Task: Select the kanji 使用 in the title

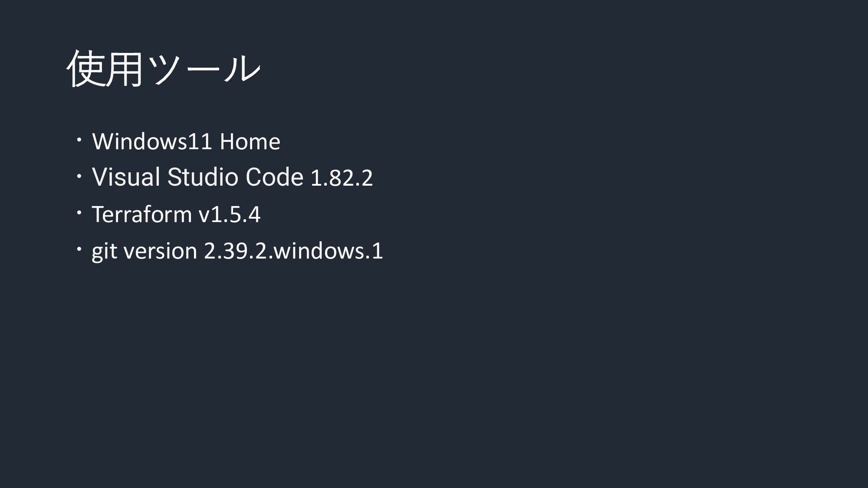Action: (105, 69)
